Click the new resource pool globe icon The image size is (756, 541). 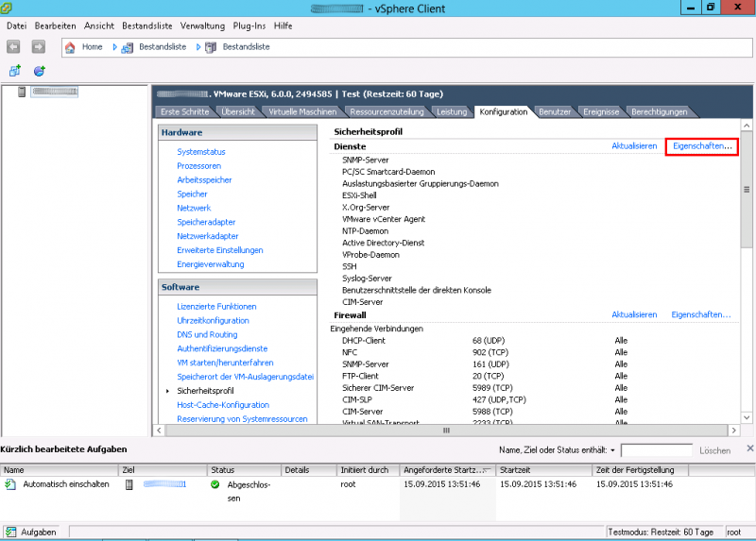click(40, 71)
